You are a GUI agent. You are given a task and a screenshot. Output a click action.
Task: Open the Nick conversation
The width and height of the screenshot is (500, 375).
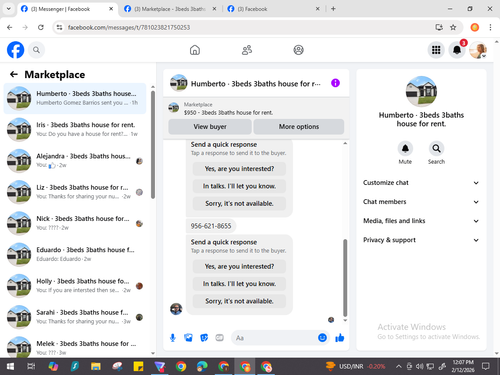[x=75, y=223]
